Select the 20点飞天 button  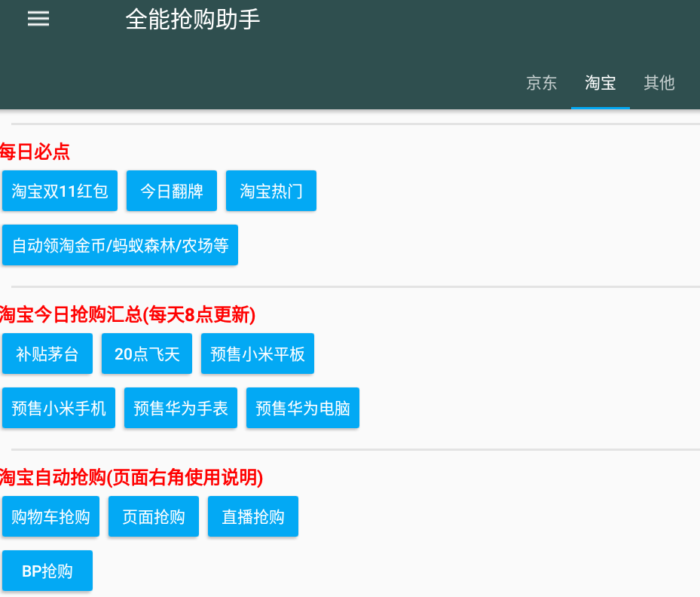(147, 354)
